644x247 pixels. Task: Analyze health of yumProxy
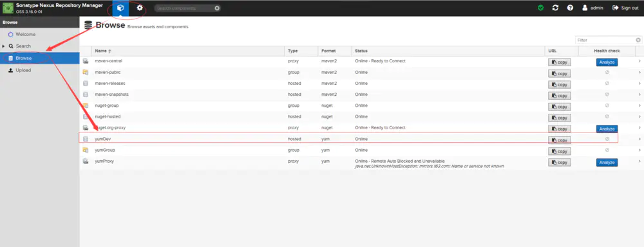[607, 163]
